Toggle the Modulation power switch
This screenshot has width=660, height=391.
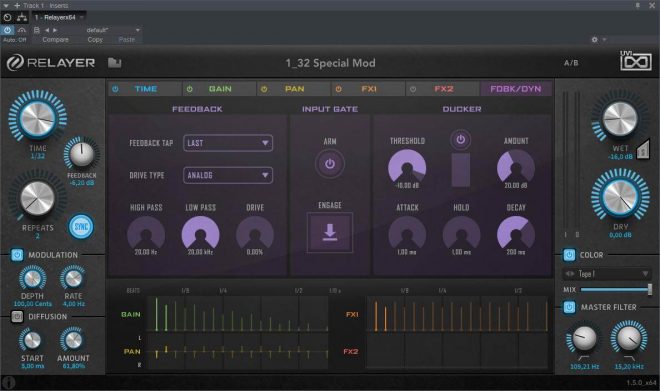[17, 255]
